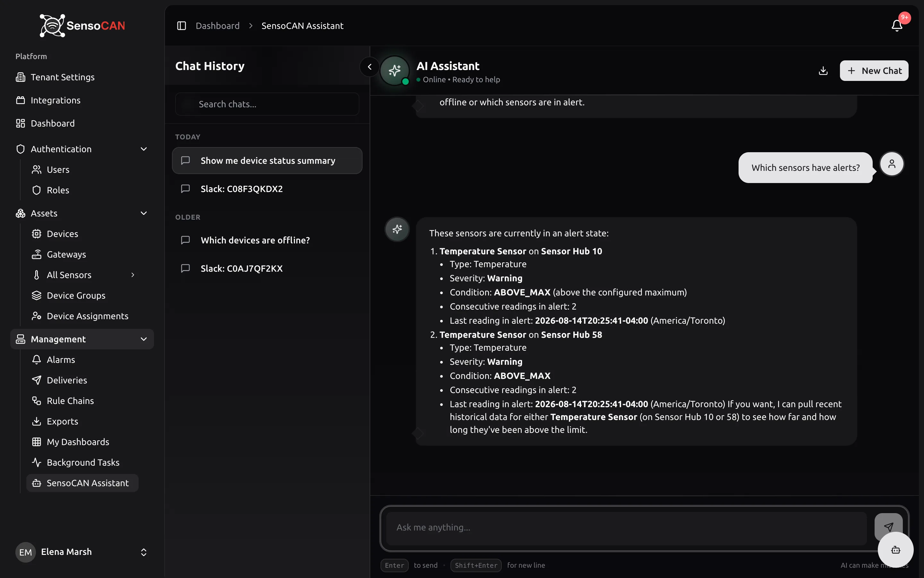This screenshot has width=924, height=578.
Task: Collapse the Assets section chevron
Action: pyautogui.click(x=143, y=213)
